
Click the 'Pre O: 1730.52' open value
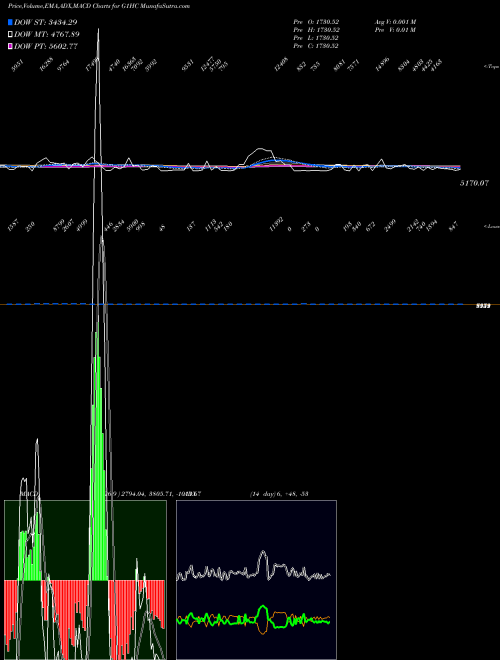point(316,22)
